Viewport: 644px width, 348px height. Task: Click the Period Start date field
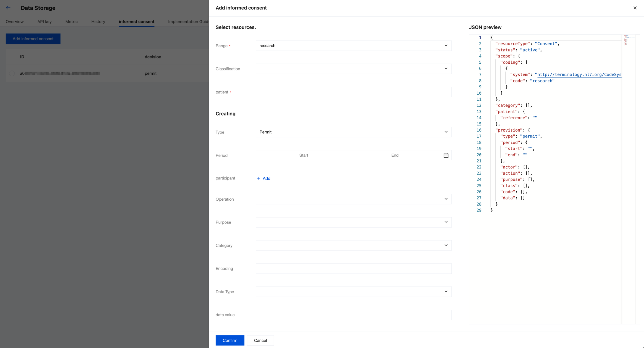tap(304, 155)
